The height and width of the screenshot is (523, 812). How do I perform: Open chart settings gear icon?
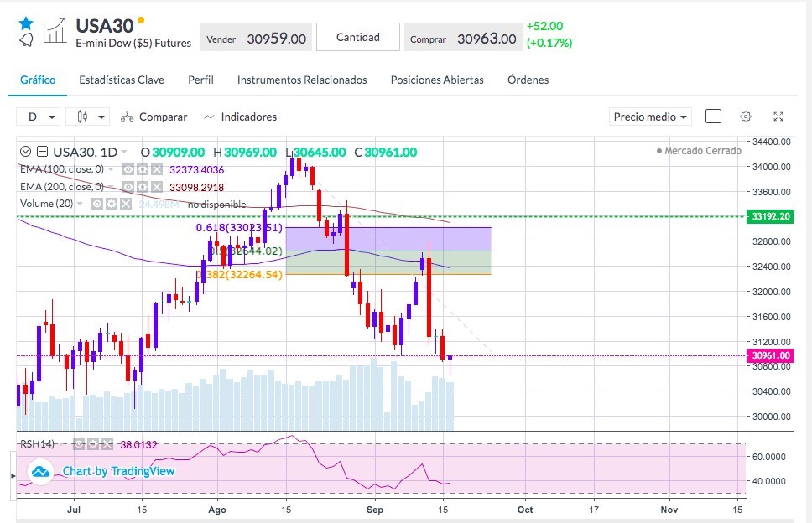pos(746,117)
